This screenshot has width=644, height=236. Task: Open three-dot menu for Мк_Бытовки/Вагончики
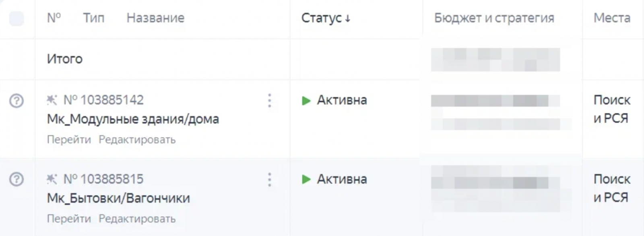tap(269, 179)
